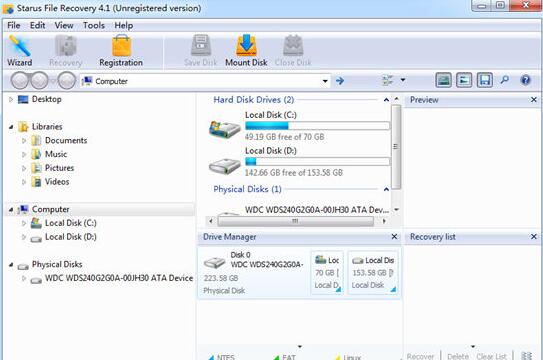Toggle the Preview panel picture icon
Screen dimensions: 543x360
pos(443,80)
